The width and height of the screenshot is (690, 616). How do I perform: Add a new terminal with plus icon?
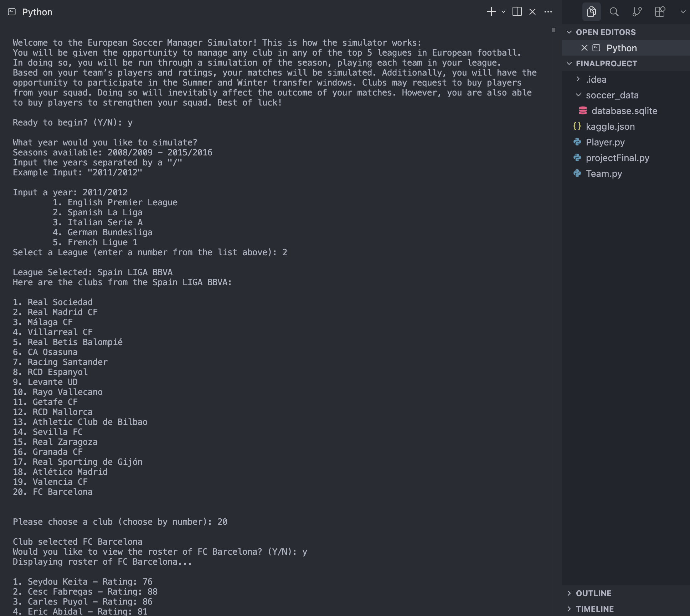coord(491,12)
